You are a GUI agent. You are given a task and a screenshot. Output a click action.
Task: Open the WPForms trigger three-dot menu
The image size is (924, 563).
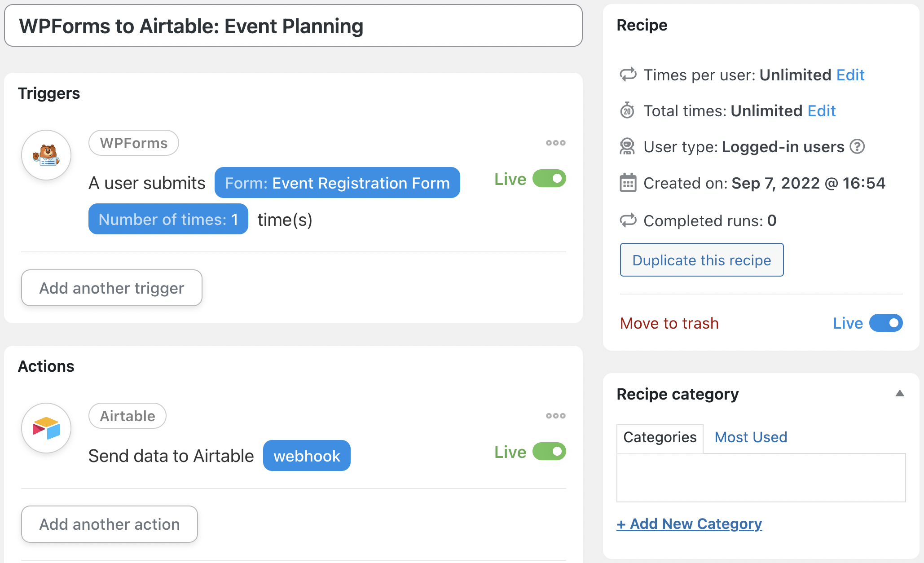click(555, 143)
